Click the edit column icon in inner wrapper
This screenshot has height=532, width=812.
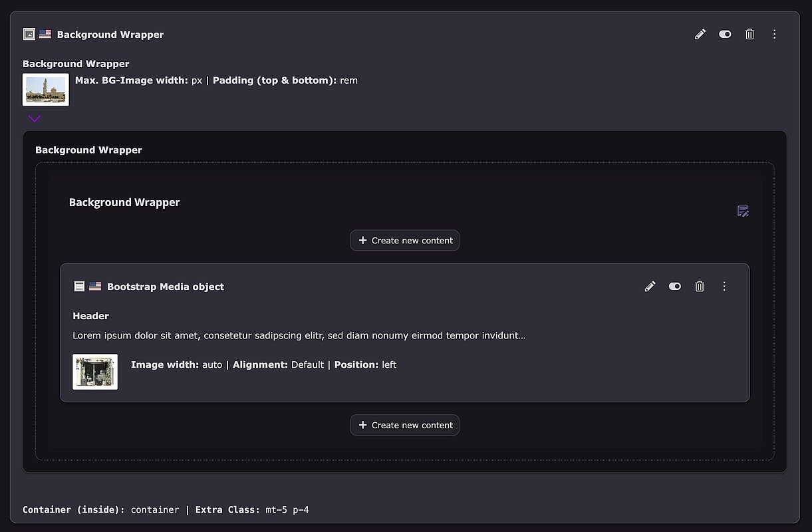743,211
